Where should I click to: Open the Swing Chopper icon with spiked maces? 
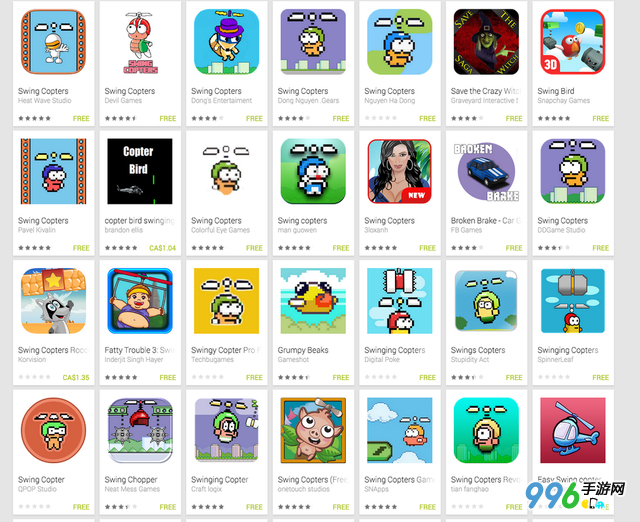[x=140, y=430]
